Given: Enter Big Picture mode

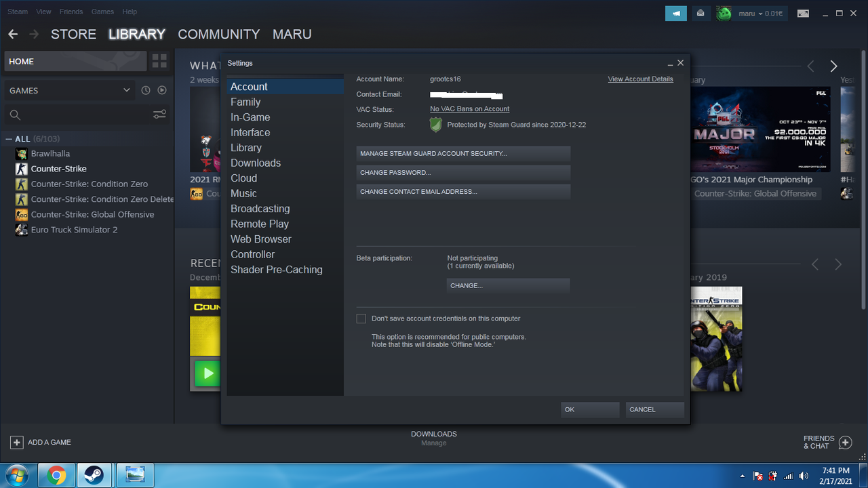Looking at the screenshot, I should [803, 13].
